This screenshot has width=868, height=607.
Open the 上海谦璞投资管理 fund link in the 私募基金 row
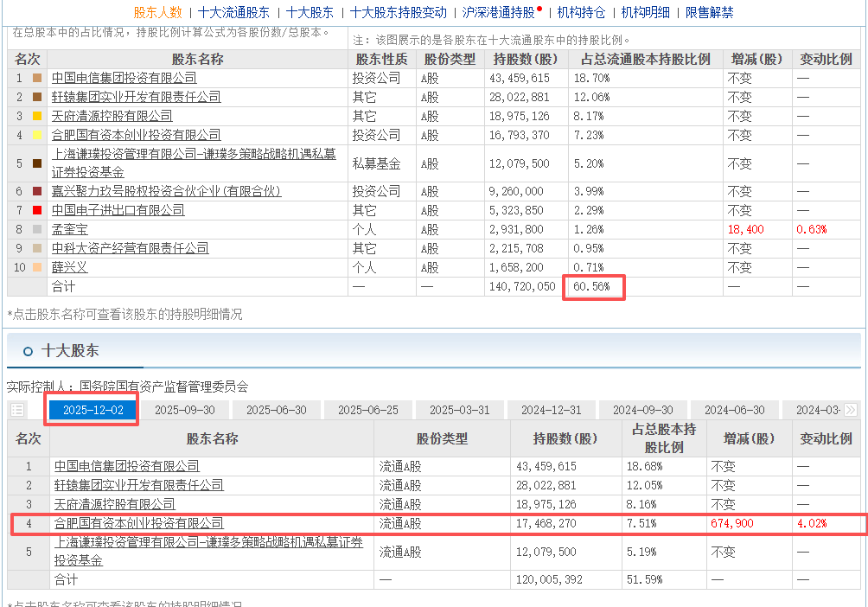click(194, 163)
